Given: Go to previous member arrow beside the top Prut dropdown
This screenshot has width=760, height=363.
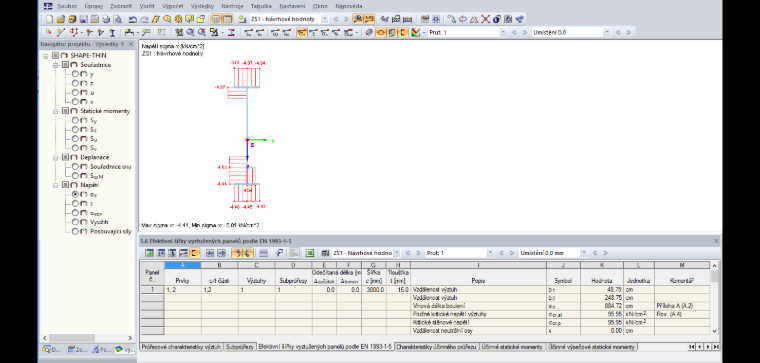Looking at the screenshot, I should tap(514, 32).
